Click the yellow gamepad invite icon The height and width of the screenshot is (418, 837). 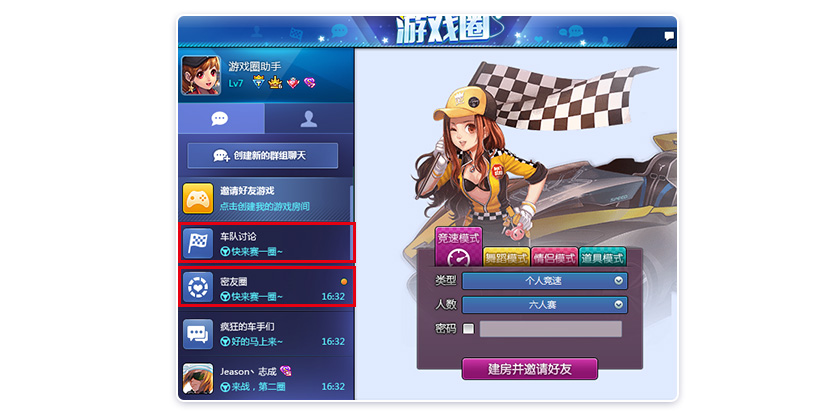198,199
